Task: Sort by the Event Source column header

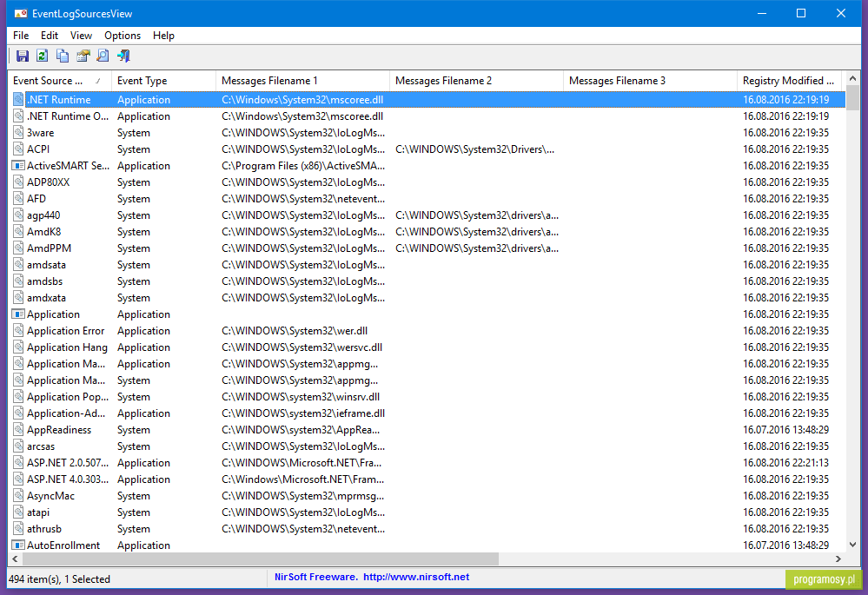Action: [59, 81]
